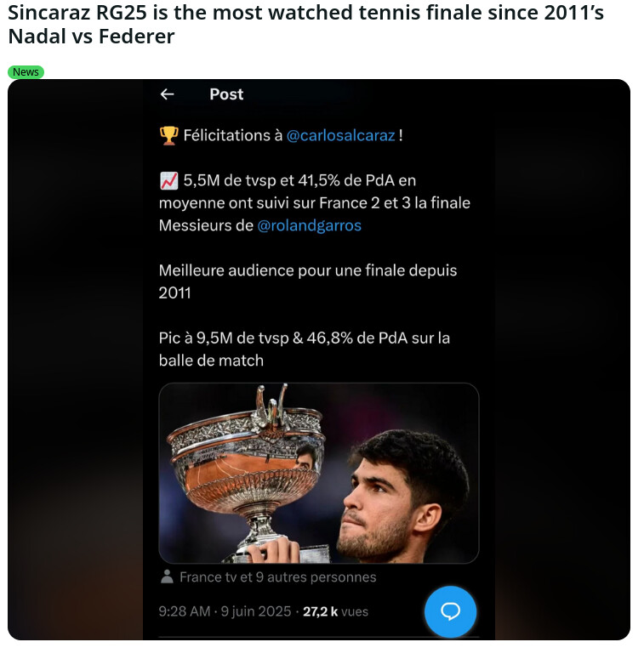
Task: Open the @rolandgarros mention
Action: [309, 225]
